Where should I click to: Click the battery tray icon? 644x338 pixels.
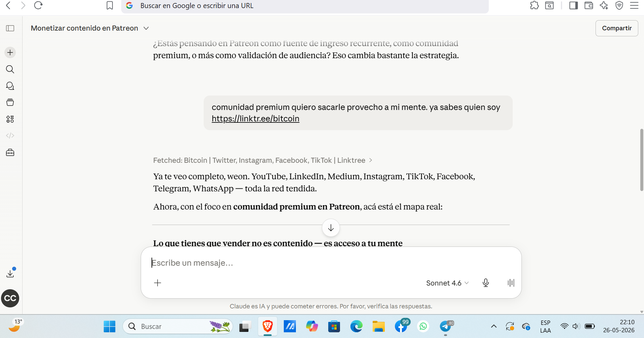click(x=590, y=326)
